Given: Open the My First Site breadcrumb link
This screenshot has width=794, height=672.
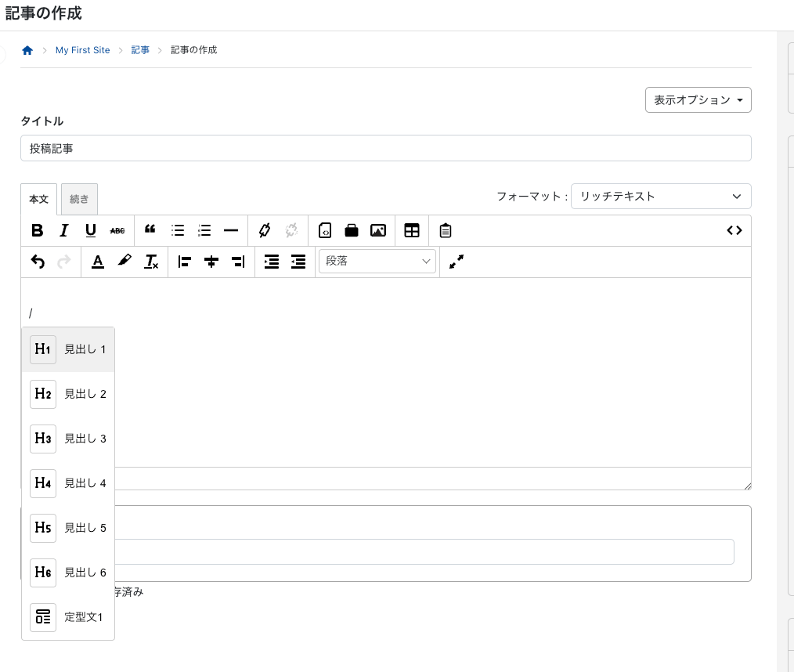Looking at the screenshot, I should (x=82, y=50).
